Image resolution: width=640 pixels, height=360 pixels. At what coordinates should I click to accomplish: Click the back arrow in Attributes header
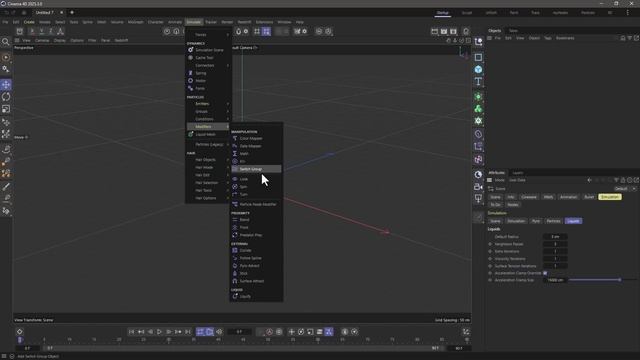589,180
